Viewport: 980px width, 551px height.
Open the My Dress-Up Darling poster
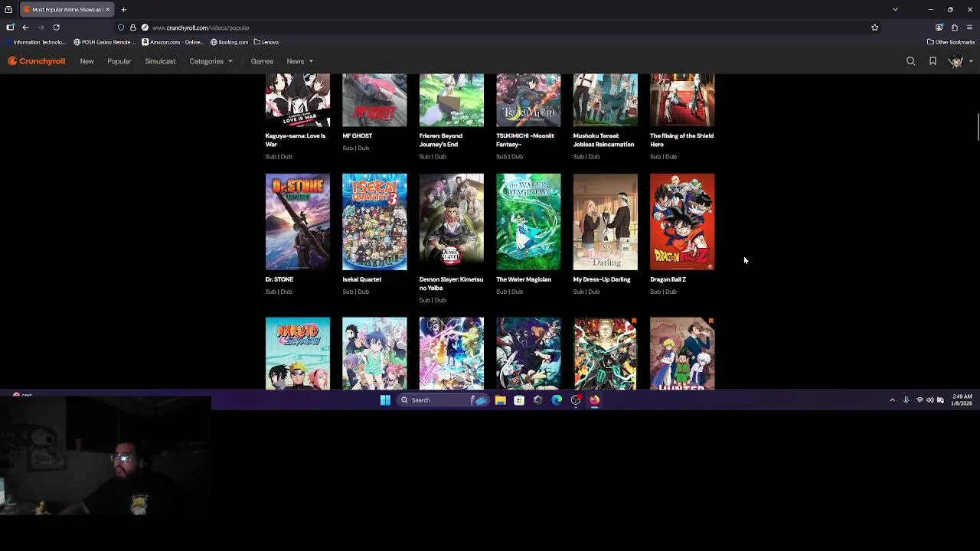pos(605,222)
